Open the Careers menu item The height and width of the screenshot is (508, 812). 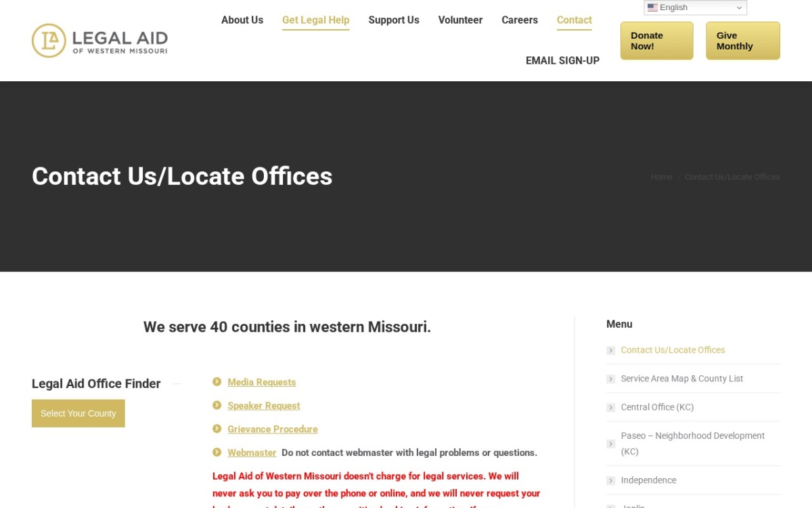pos(520,20)
